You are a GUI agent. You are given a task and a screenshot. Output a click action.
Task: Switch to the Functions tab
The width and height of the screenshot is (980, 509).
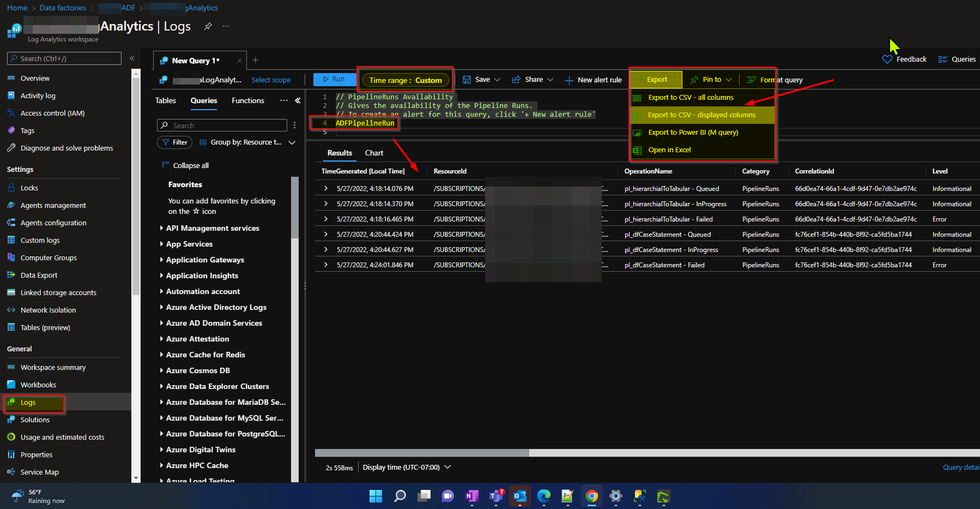pos(248,100)
